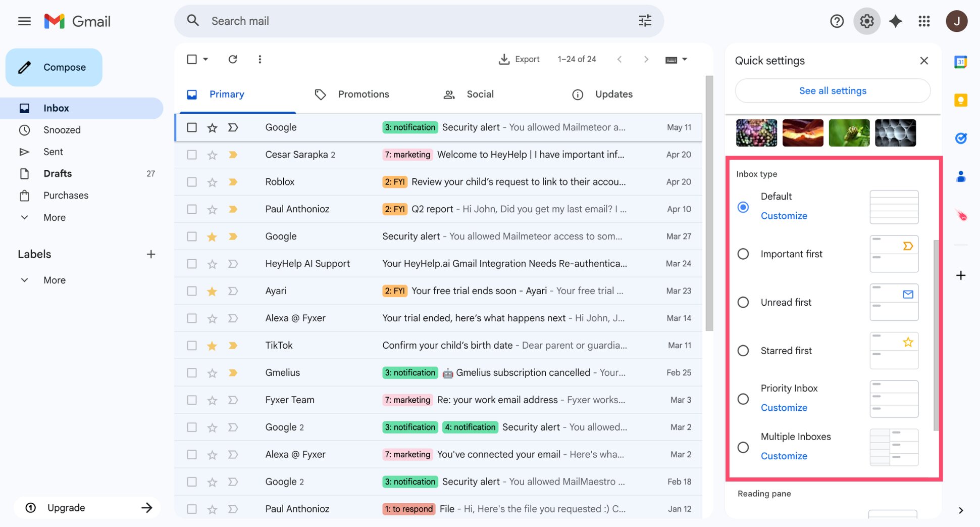Open the More options three-dot menu
Image resolution: width=980 pixels, height=527 pixels.
(x=260, y=59)
